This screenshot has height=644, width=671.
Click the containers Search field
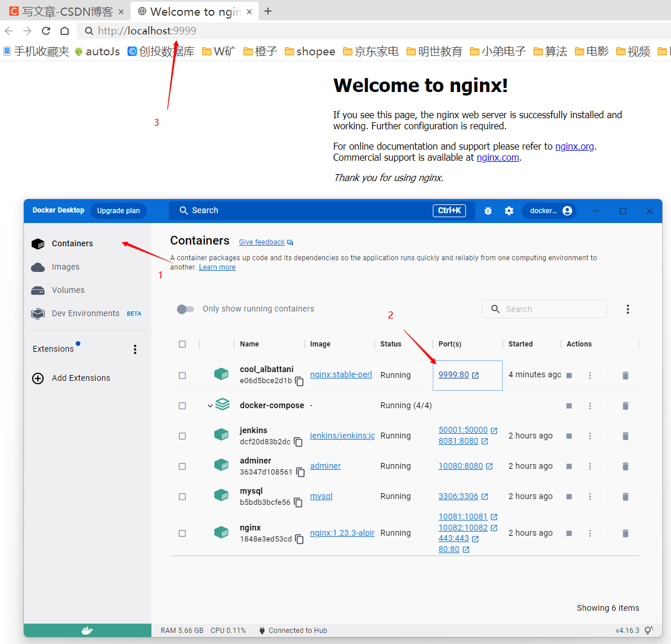[544, 309]
